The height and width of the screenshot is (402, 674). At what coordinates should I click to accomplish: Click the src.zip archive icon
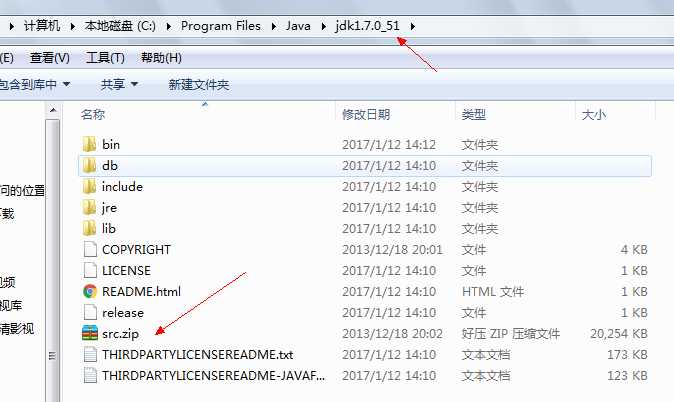click(90, 334)
